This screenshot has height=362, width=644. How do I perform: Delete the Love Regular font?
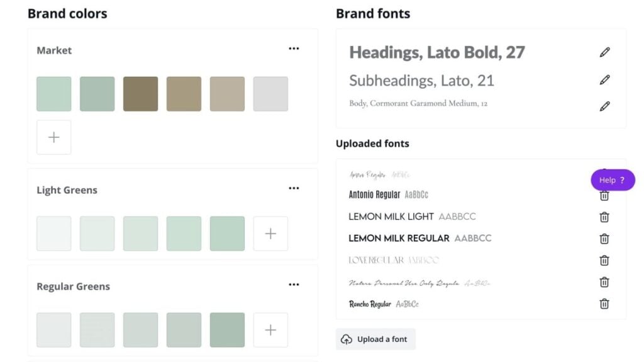pyautogui.click(x=604, y=261)
